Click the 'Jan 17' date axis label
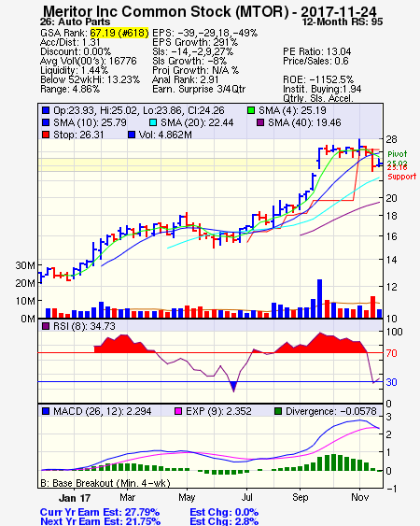The height and width of the screenshot is (526, 420). coord(75,498)
